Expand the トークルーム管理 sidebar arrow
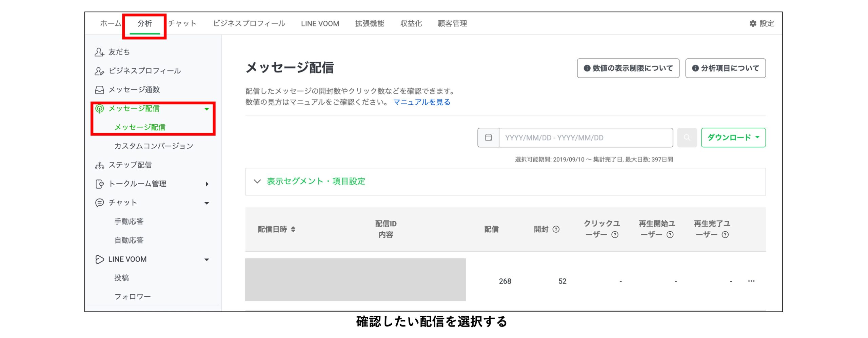This screenshot has height=338, width=868. click(207, 184)
